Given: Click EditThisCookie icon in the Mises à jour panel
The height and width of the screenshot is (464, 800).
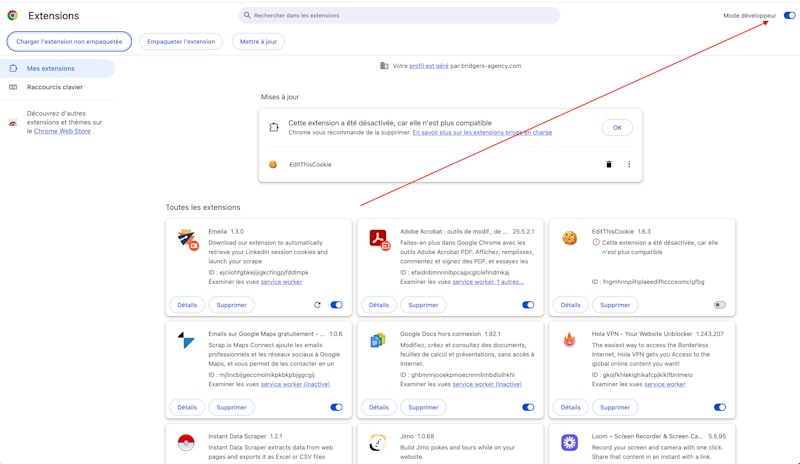Looking at the screenshot, I should click(273, 164).
